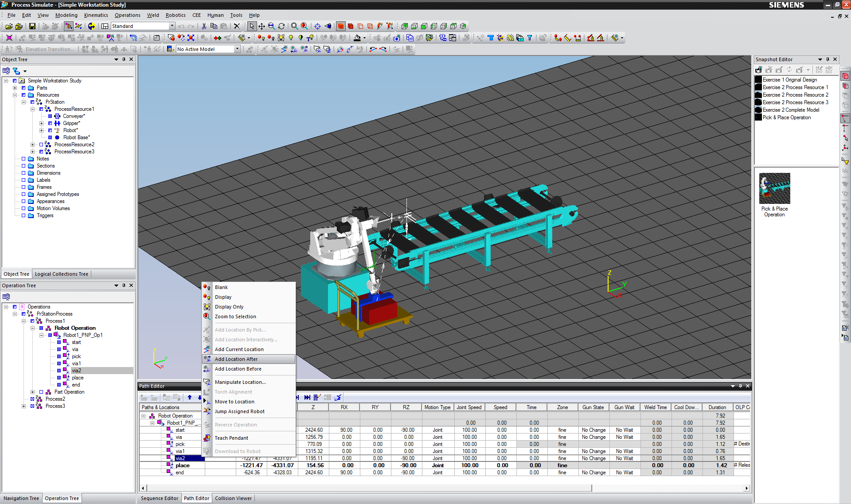The height and width of the screenshot is (504, 851).
Task: Click the Operation Tree customize columns icon
Action: pyautogui.click(x=6, y=297)
